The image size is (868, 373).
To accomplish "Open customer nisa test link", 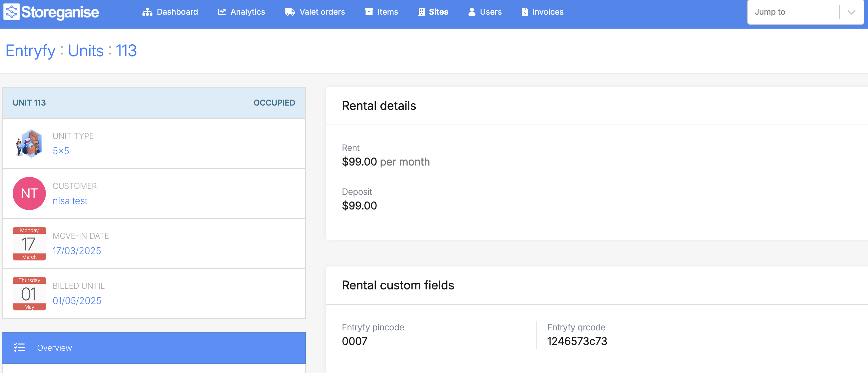I will coord(70,201).
